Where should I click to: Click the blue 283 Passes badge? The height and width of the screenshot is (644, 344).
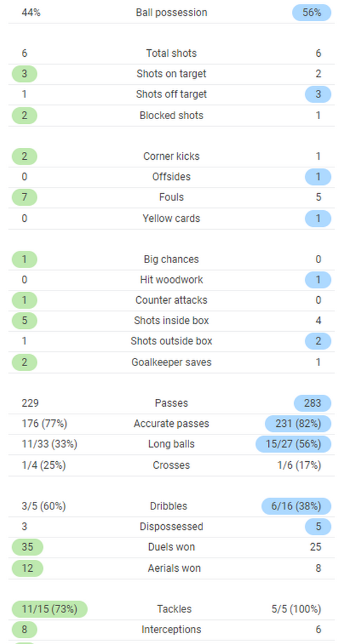coord(312,403)
